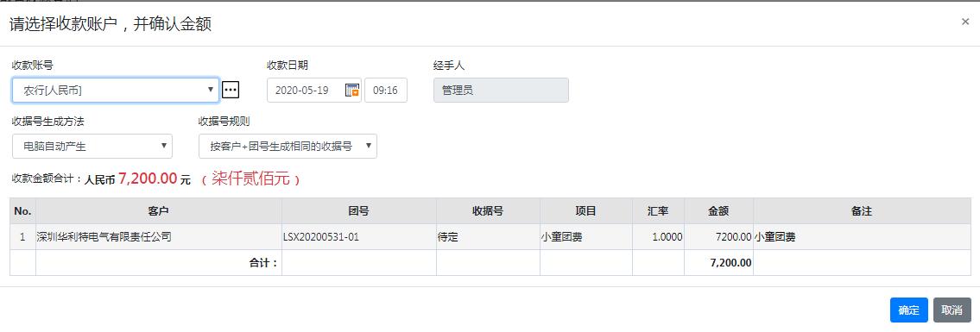
Task: Expand the 收款账号 dropdown showing 农行[人民币]
Action: (116, 90)
